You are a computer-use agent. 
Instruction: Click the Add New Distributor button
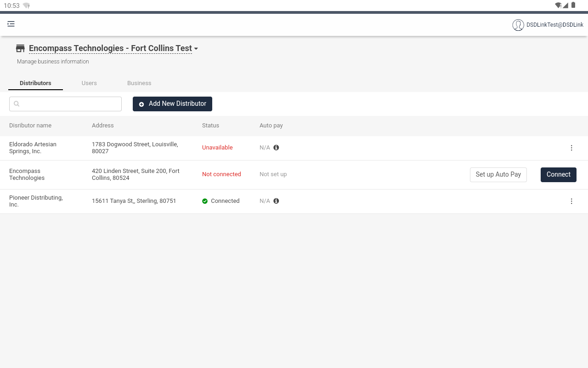pos(172,104)
